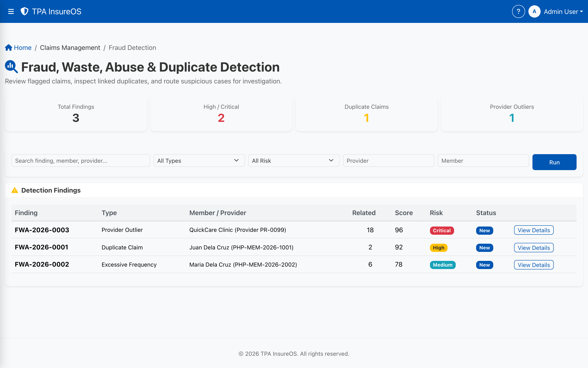The width and height of the screenshot is (588, 368).
Task: Click the fraud detection magnifier chart icon
Action: (x=11, y=66)
